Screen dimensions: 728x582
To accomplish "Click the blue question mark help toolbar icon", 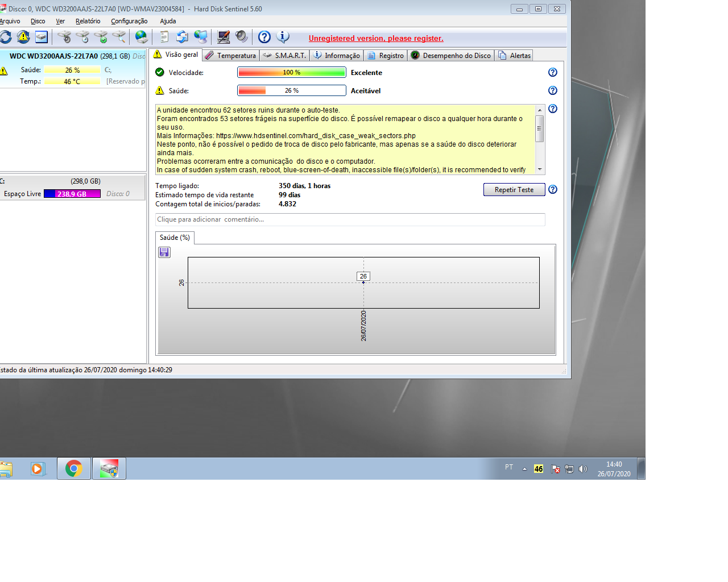I will [264, 37].
